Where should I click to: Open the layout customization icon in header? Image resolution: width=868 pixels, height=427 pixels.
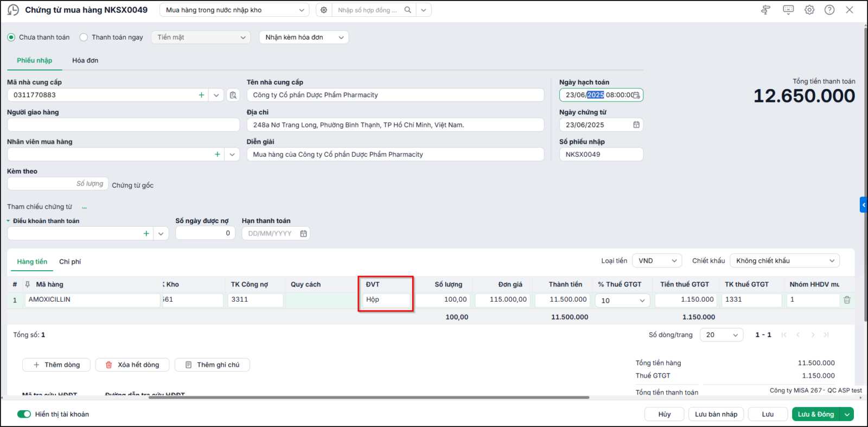(x=765, y=10)
